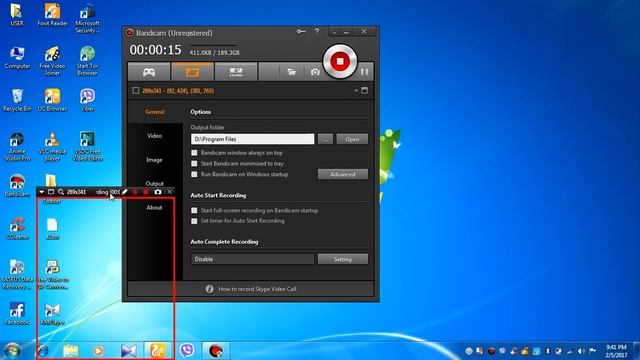Launch Start Tor Browser shortcut
Screen dimensions: 640x360
(87, 61)
